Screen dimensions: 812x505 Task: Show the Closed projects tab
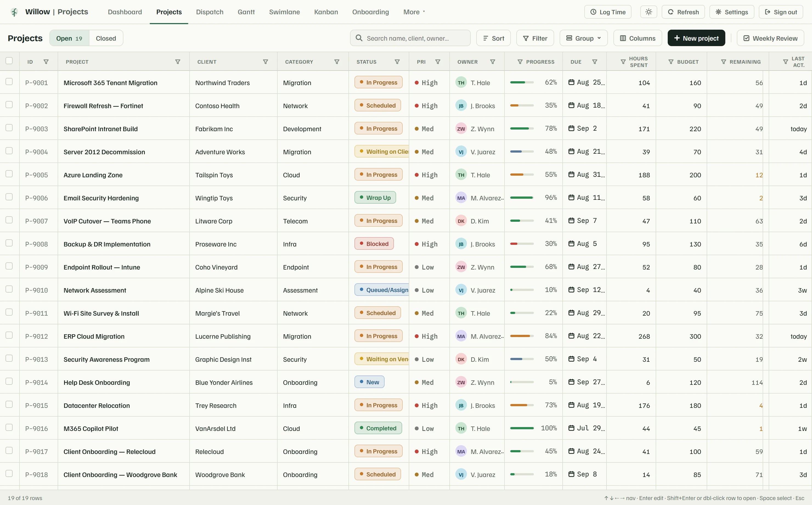(106, 38)
